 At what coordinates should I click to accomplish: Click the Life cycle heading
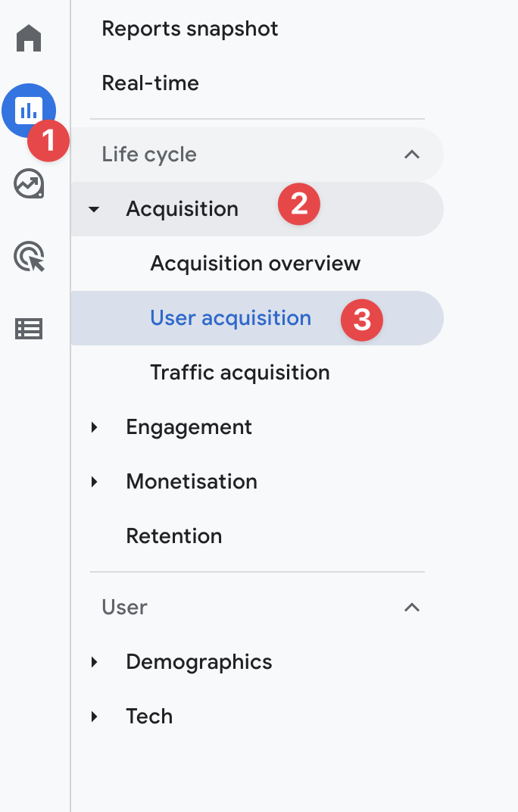pos(149,155)
